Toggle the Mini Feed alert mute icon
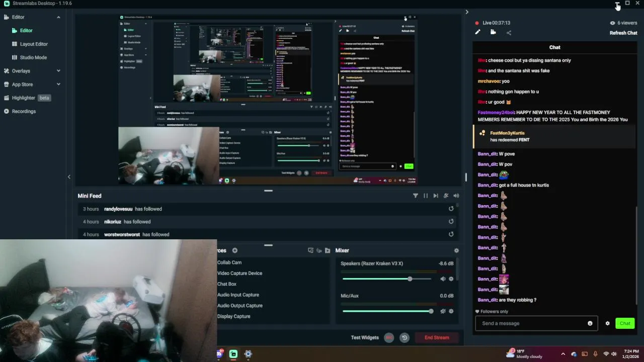The height and width of the screenshot is (362, 644). tap(446, 196)
